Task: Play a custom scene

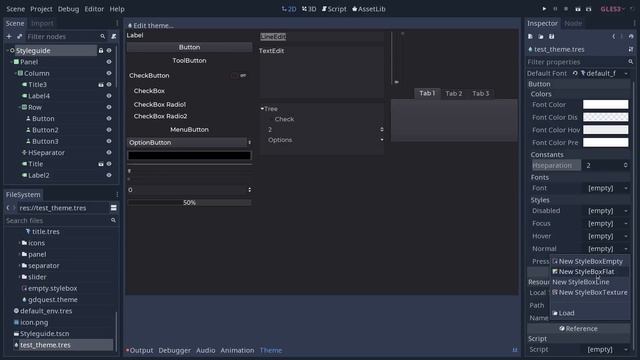Action: [589, 9]
